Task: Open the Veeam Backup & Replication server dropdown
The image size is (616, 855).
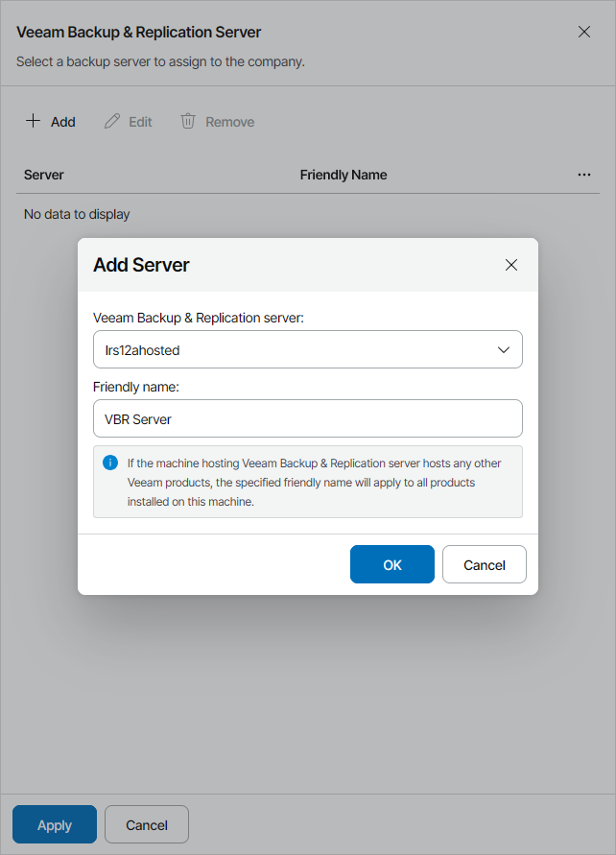Action: pos(307,349)
